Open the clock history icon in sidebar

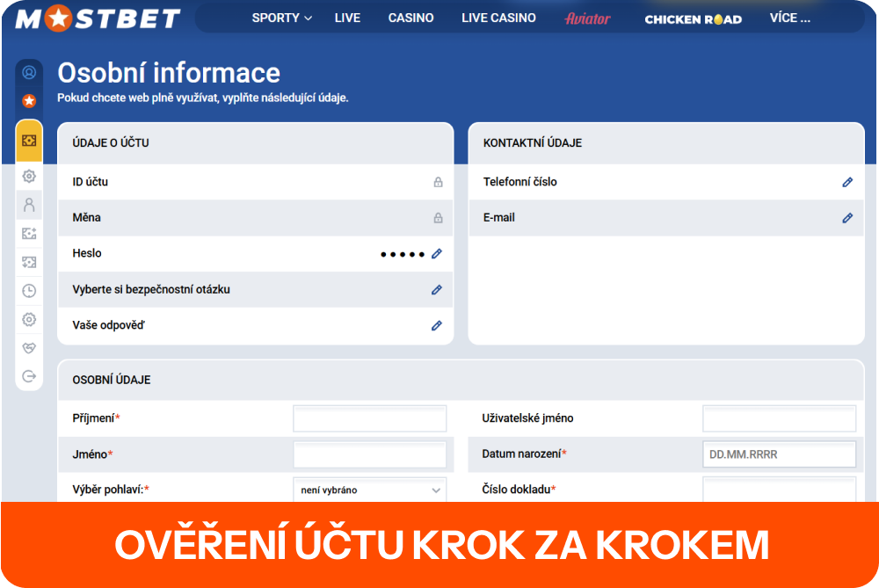pos(29,291)
